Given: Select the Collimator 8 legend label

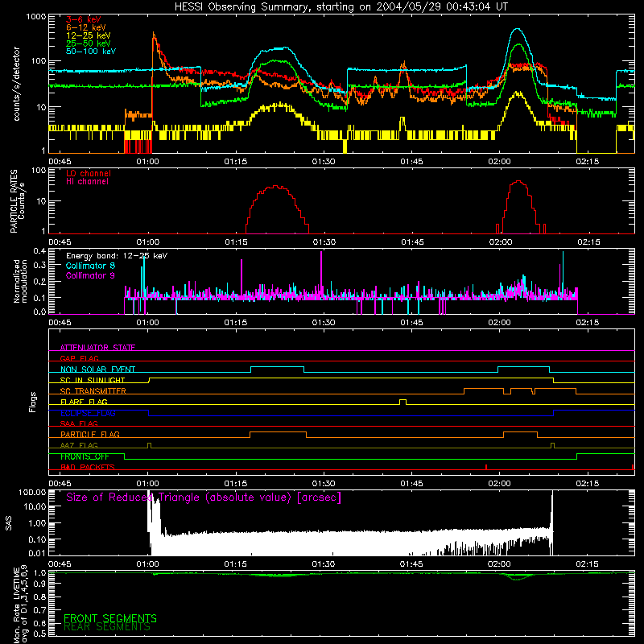Looking at the screenshot, I should [x=90, y=266].
